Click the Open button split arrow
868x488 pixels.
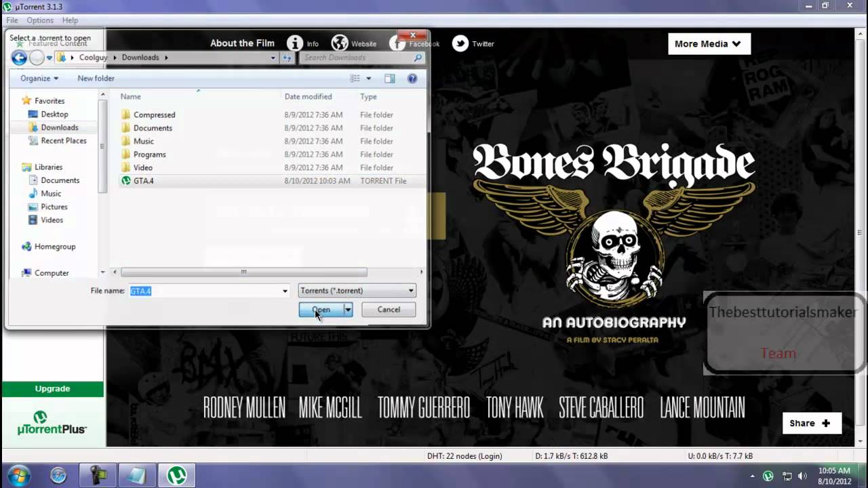pos(347,310)
